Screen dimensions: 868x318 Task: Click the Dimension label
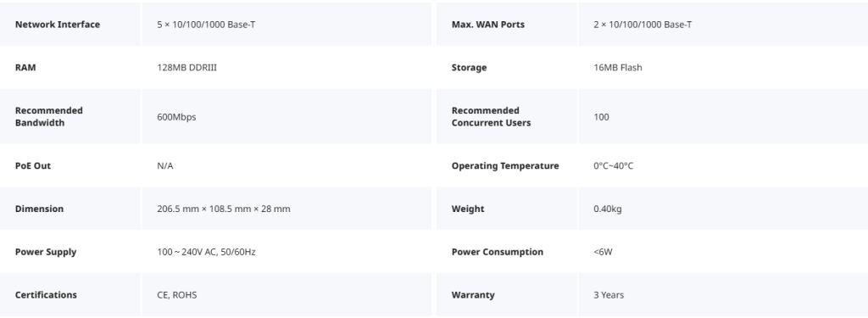click(x=39, y=209)
